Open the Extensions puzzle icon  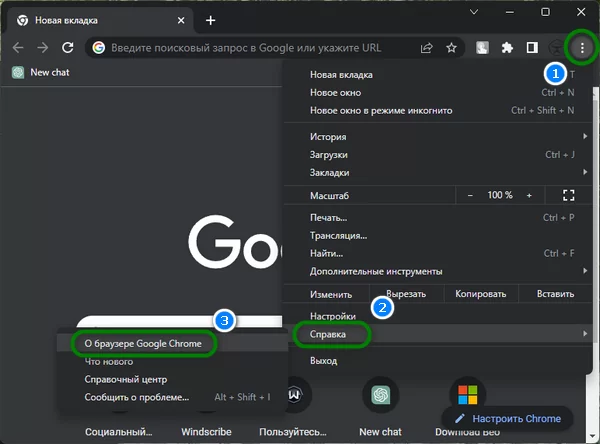[x=507, y=47]
